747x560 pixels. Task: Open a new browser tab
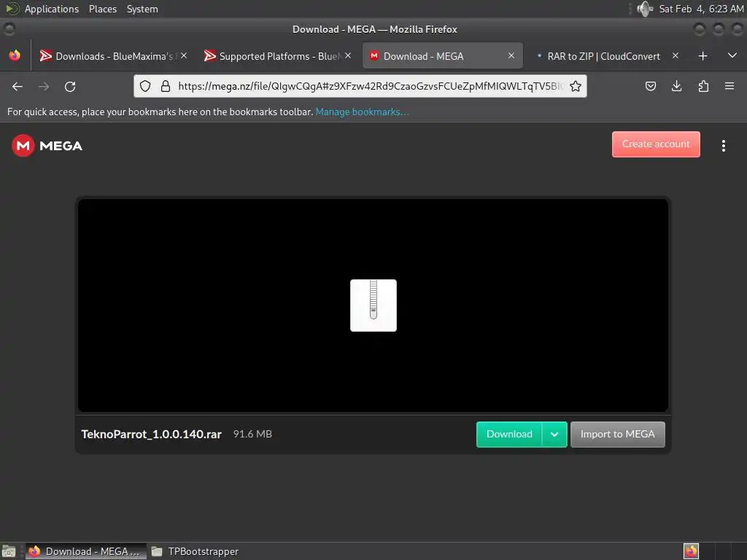tap(703, 56)
